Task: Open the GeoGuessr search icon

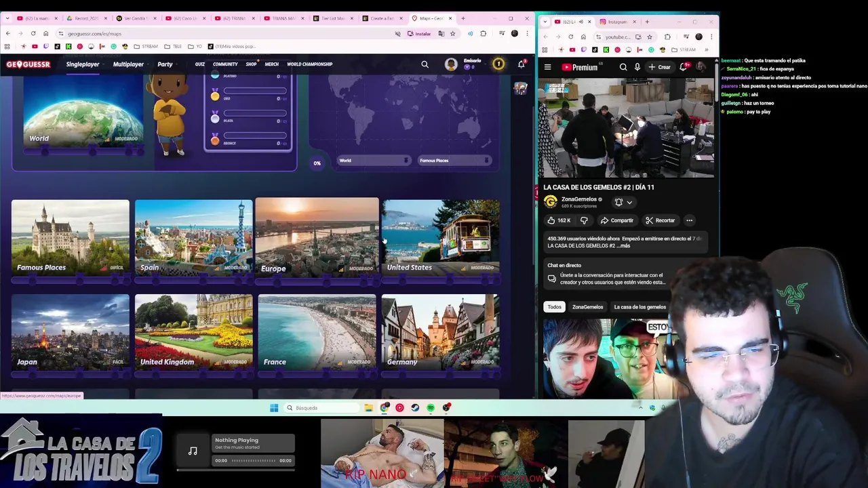Action: pos(425,64)
